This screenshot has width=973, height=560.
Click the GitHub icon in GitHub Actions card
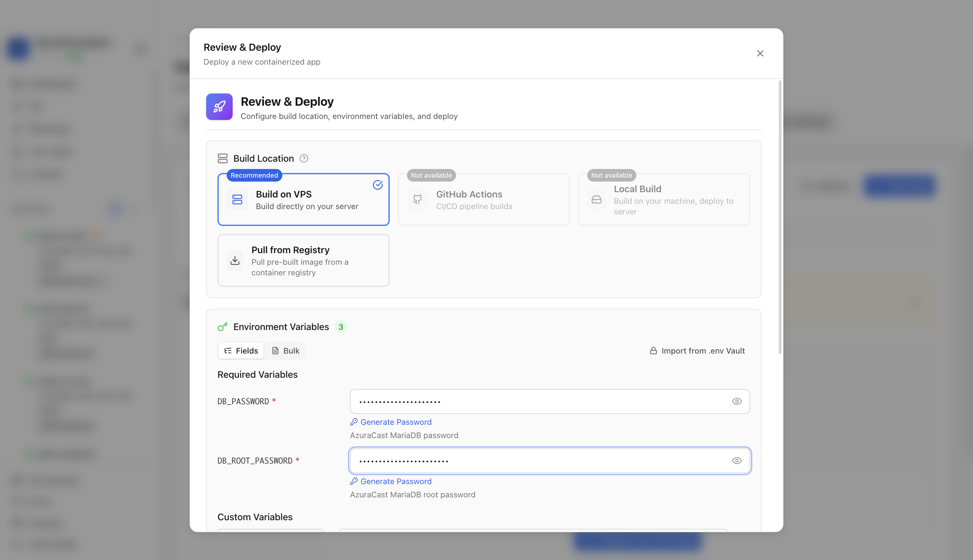tap(417, 199)
